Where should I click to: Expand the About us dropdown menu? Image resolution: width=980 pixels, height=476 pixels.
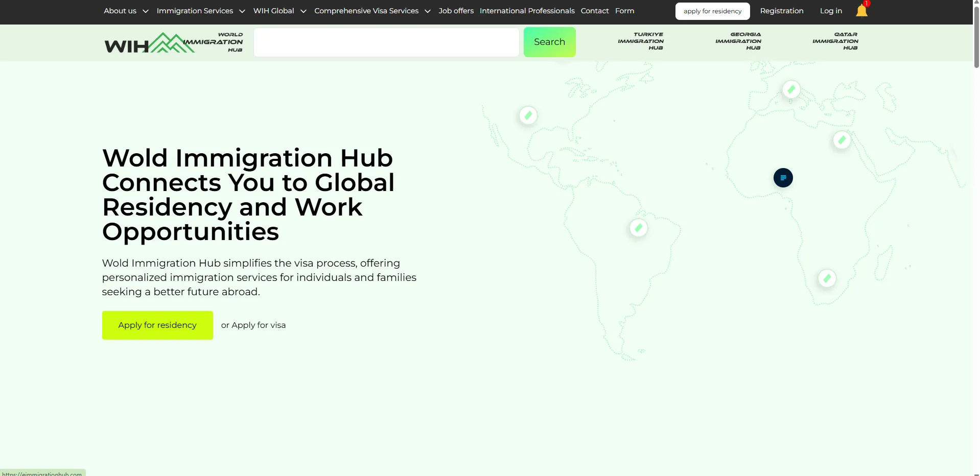(x=126, y=11)
